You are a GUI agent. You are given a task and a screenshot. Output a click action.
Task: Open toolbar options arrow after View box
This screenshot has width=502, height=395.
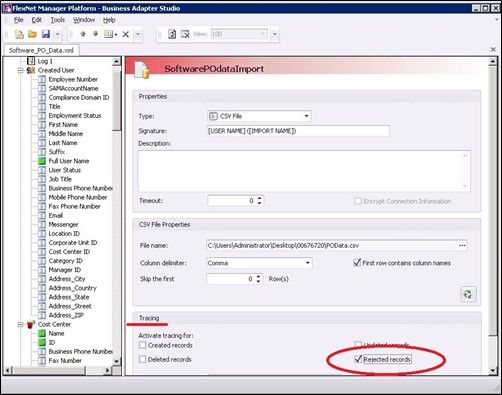tap(275, 34)
